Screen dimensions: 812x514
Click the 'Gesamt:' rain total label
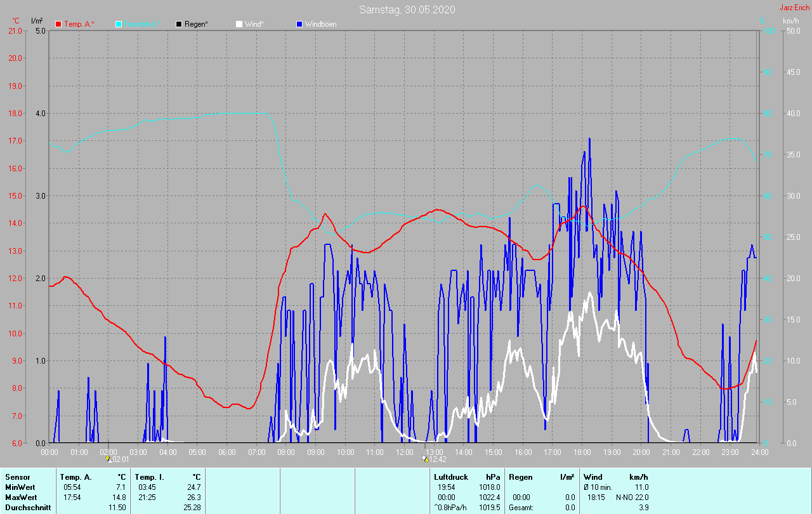[x=521, y=508]
